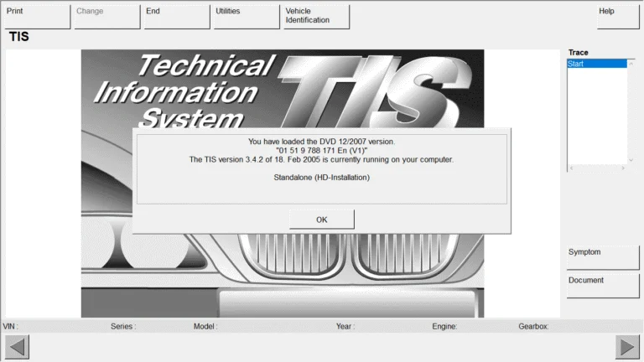644x362 pixels.
Task: Click the DVD 12/2007 version message
Action: pyautogui.click(x=322, y=142)
